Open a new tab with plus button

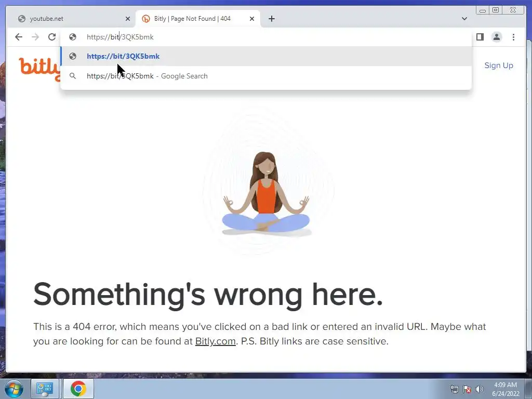[271, 19]
